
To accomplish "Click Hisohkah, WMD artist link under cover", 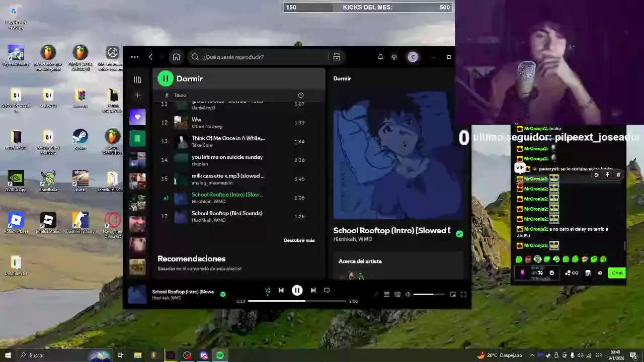I will [353, 239].
